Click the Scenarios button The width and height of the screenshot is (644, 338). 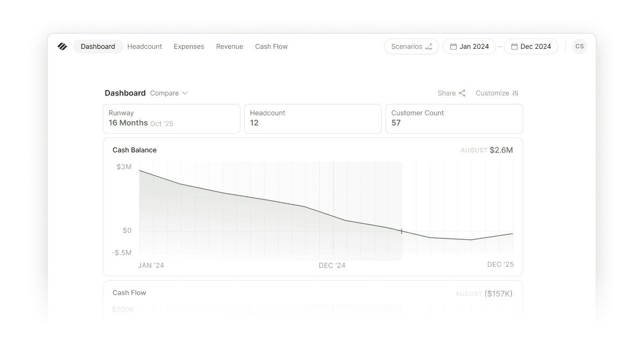[x=412, y=46]
